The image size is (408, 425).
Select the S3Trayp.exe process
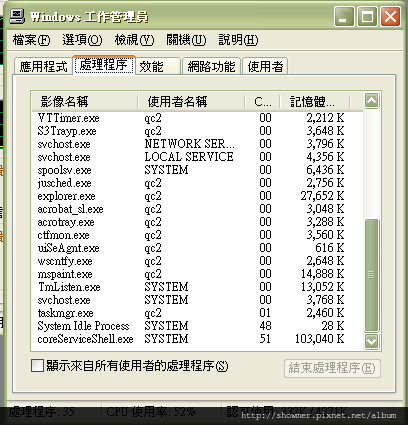tap(197, 131)
